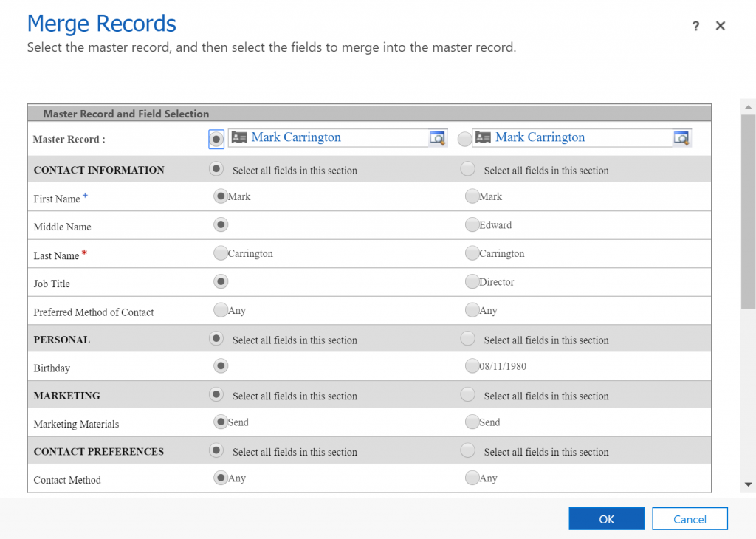Select all Personal section fields from right record
This screenshot has width=756, height=539.
(467, 339)
